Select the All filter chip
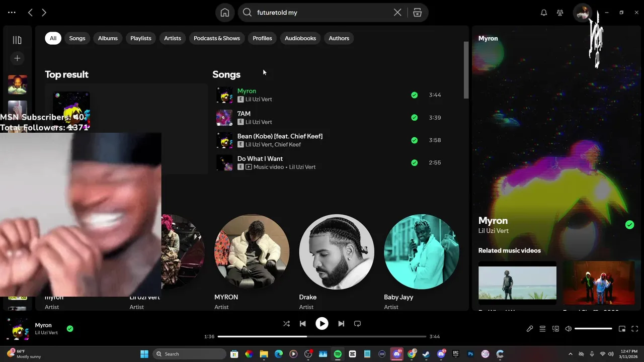The height and width of the screenshot is (362, 644). [x=53, y=38]
